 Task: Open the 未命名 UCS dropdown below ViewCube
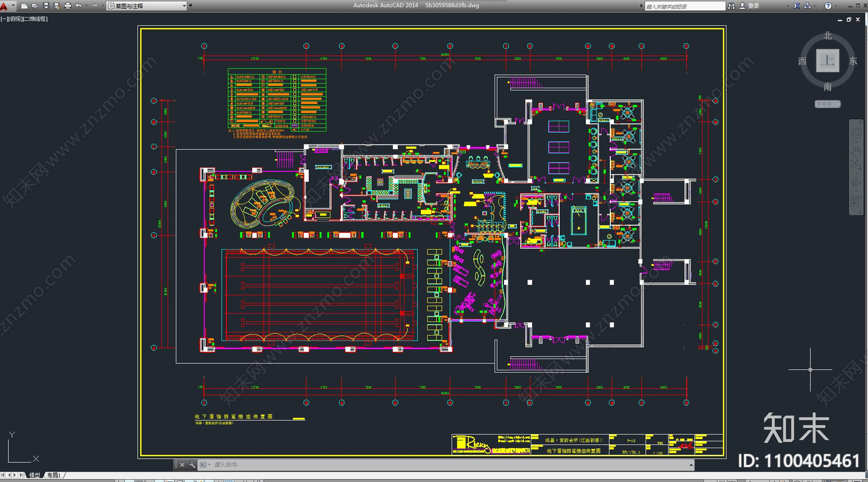point(827,104)
